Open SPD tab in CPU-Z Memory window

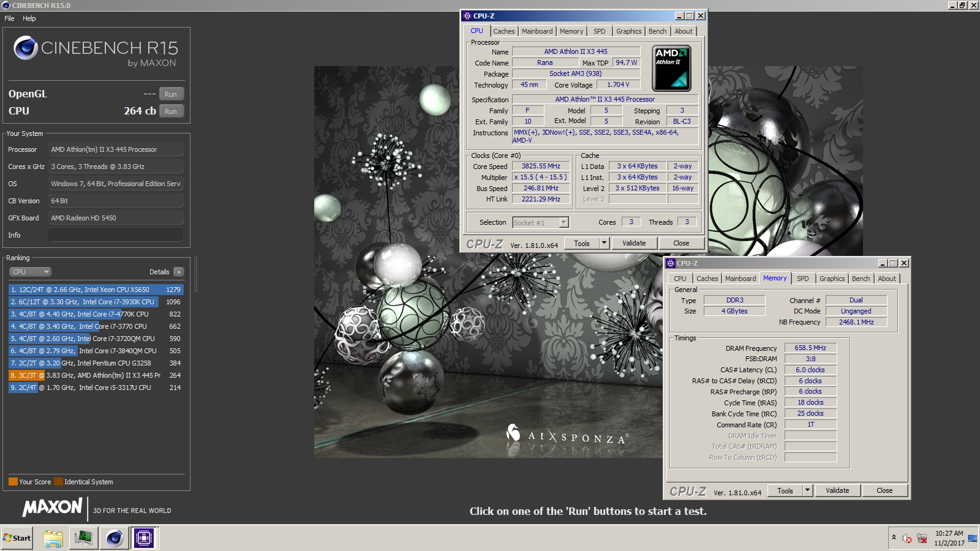pos(803,279)
